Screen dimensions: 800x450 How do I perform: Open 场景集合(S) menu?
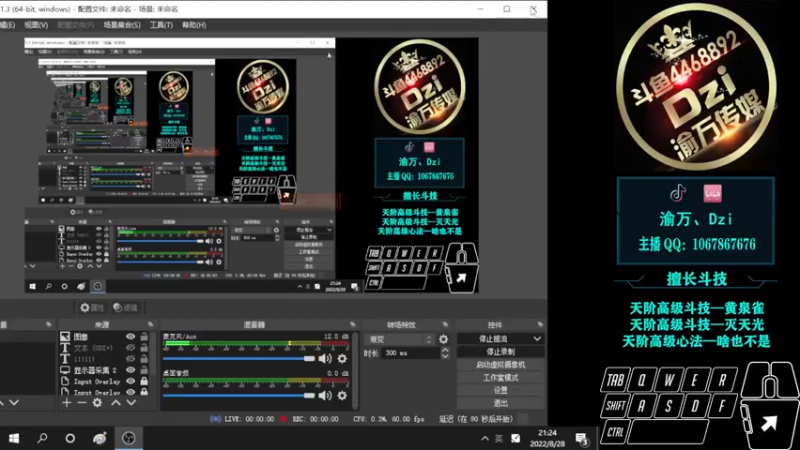tap(122, 25)
